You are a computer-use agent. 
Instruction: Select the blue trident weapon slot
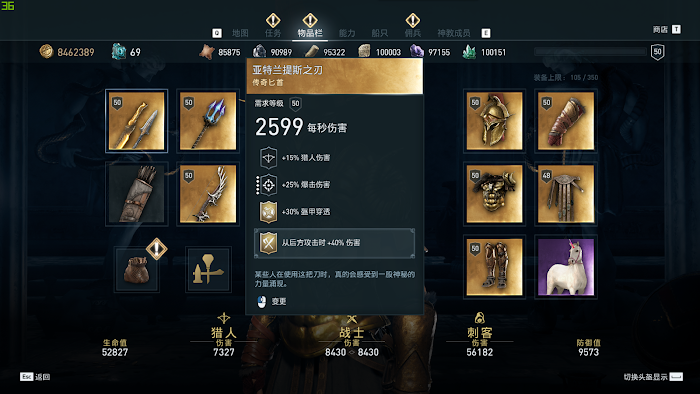pyautogui.click(x=208, y=121)
